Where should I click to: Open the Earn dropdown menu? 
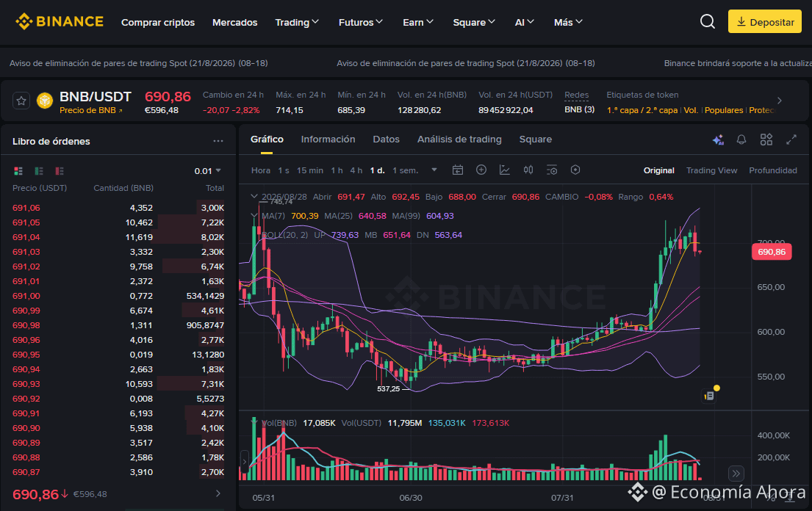[x=418, y=22]
